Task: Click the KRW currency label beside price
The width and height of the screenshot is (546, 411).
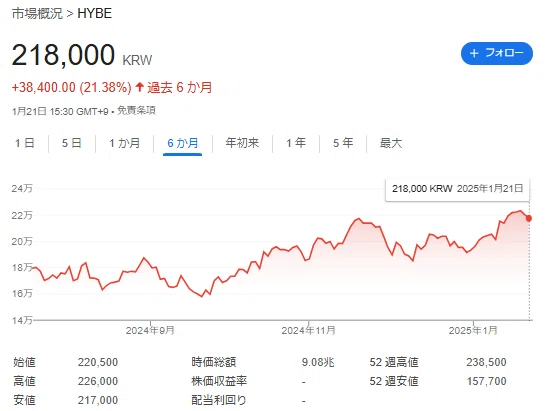Action: click(x=137, y=60)
